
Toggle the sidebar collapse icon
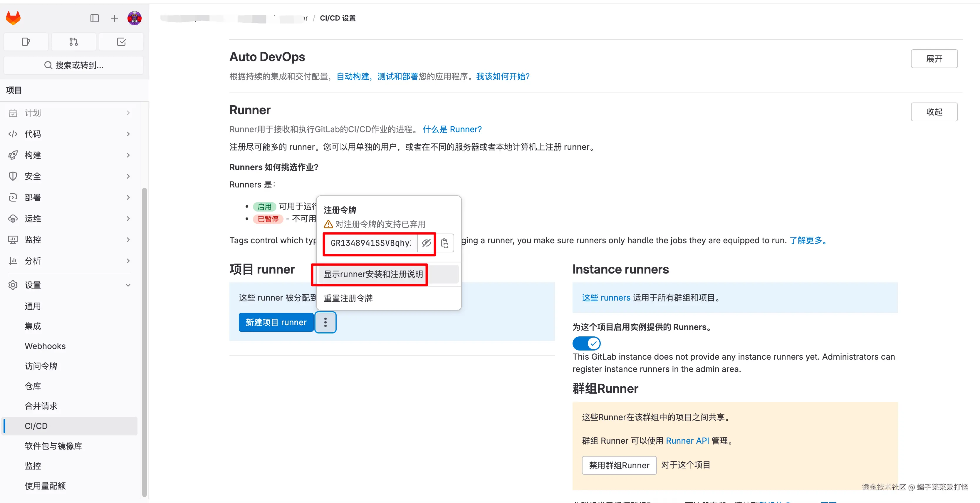tap(94, 18)
